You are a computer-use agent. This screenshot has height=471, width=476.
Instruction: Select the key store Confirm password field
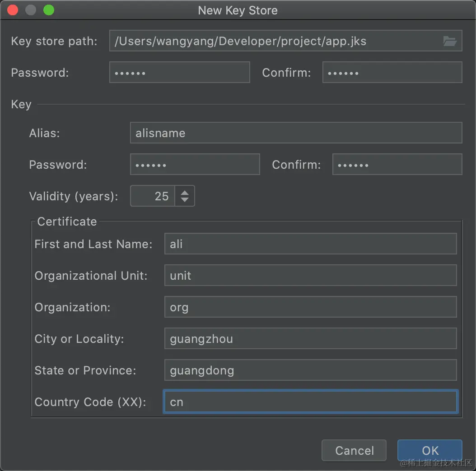click(392, 73)
